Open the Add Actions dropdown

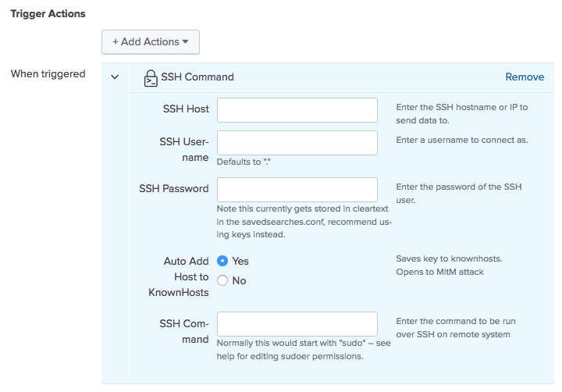click(150, 41)
